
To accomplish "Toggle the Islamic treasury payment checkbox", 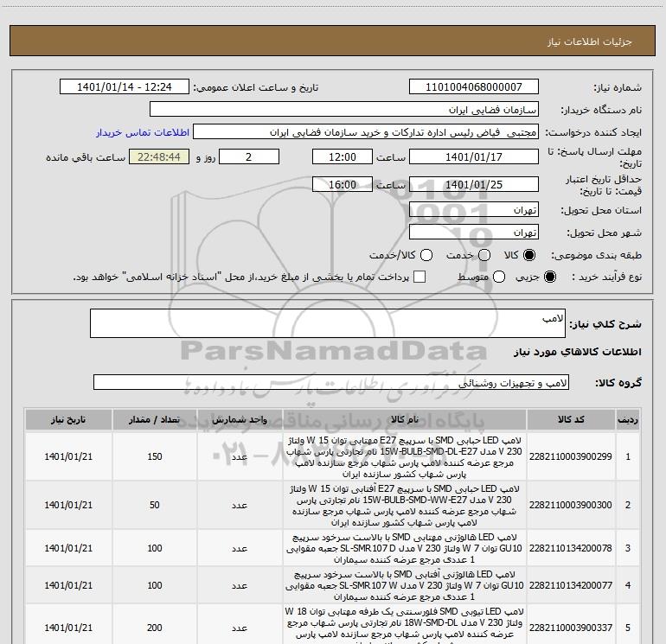I will [x=419, y=277].
